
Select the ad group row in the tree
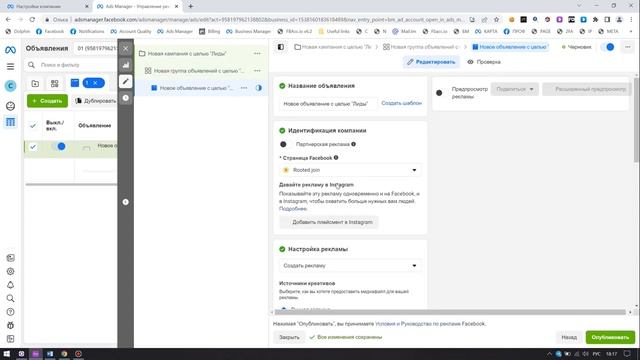(201, 71)
